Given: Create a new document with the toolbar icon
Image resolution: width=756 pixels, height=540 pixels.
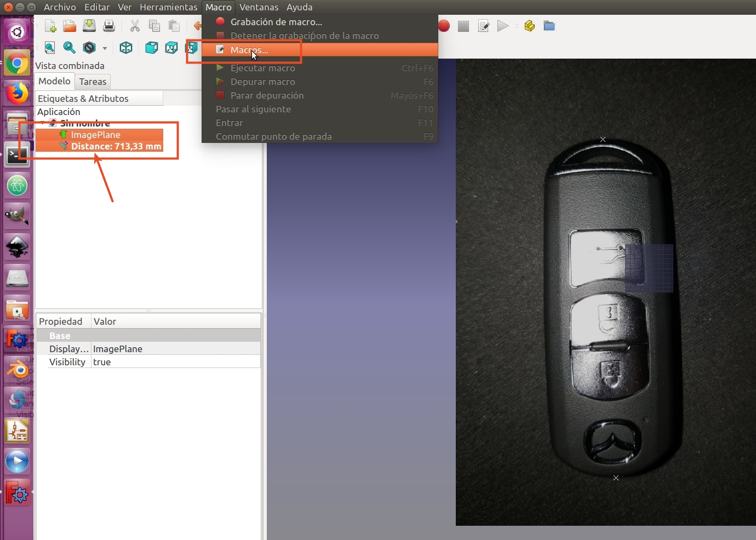Looking at the screenshot, I should (50, 26).
